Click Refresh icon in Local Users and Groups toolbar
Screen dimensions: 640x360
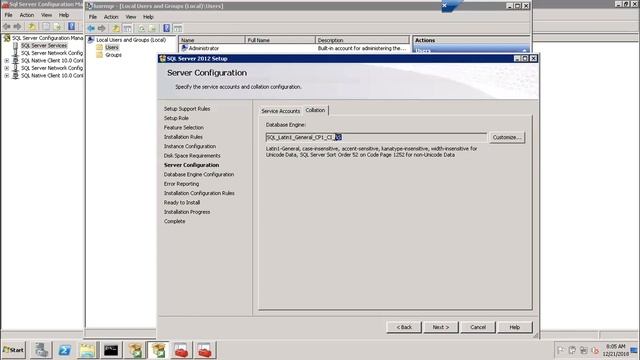click(141, 28)
